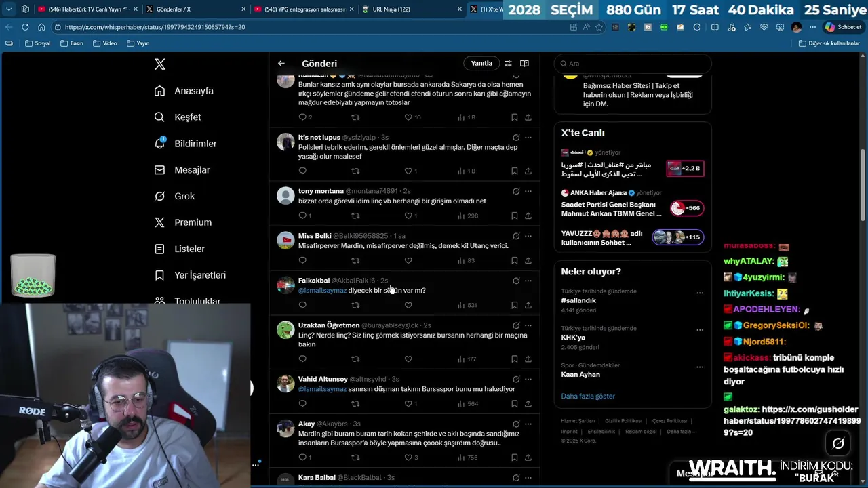Open more options on Vahid Altunsoy's reply

(x=528, y=379)
